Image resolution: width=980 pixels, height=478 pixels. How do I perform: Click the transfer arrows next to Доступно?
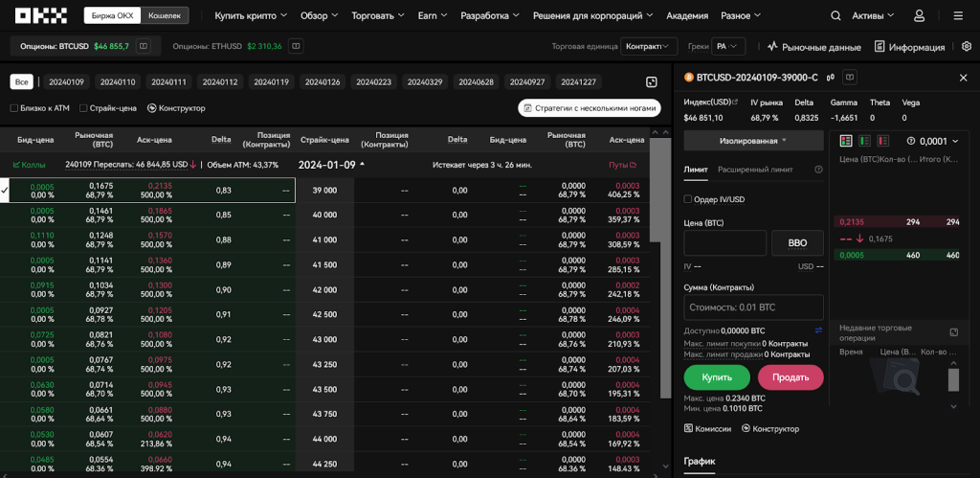tap(818, 330)
